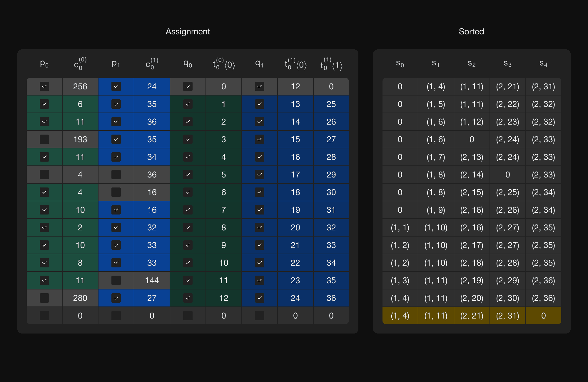Check the p0 checkbox beside 193
Screen dimensions: 588x382
44,139
